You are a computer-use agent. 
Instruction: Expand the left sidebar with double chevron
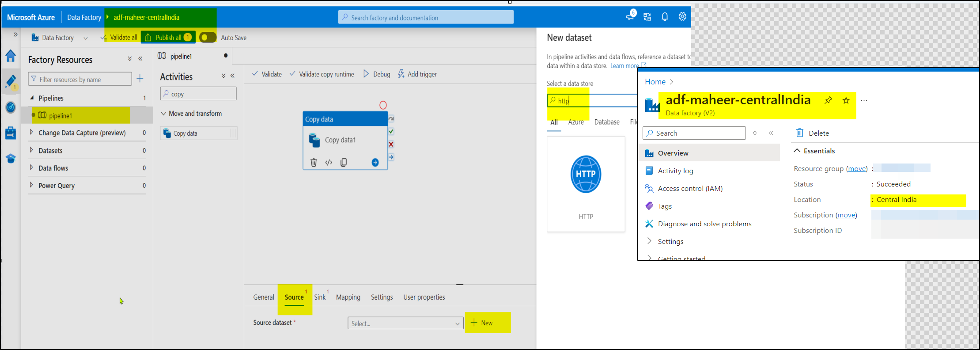click(x=15, y=34)
